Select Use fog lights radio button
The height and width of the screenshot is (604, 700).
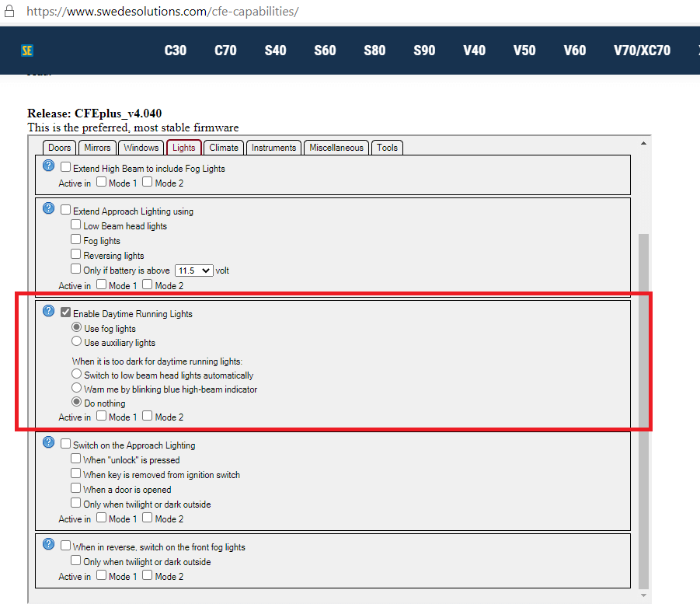point(76,327)
